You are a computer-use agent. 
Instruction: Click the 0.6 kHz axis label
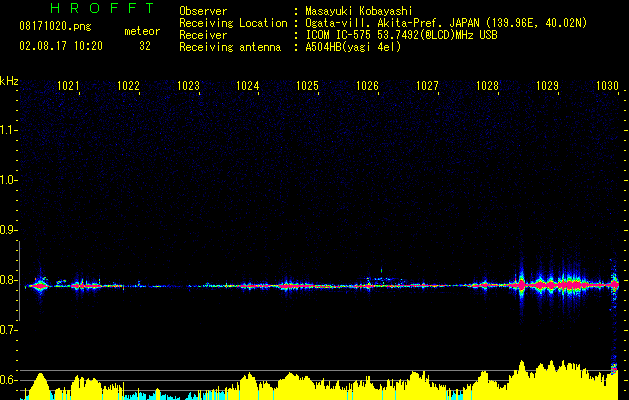(x=7, y=380)
